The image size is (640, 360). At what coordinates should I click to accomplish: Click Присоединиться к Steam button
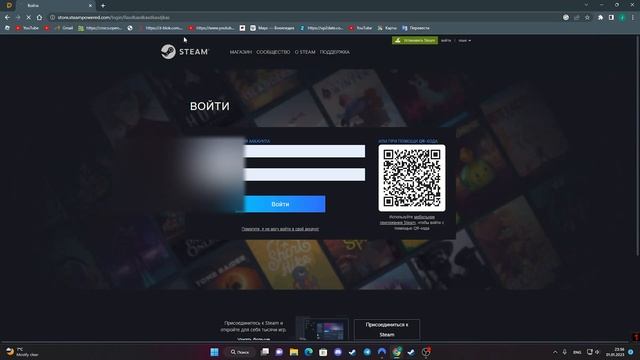[x=387, y=329]
